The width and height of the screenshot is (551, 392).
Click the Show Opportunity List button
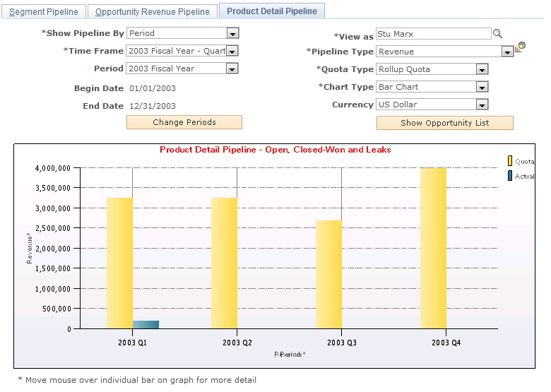pos(445,123)
